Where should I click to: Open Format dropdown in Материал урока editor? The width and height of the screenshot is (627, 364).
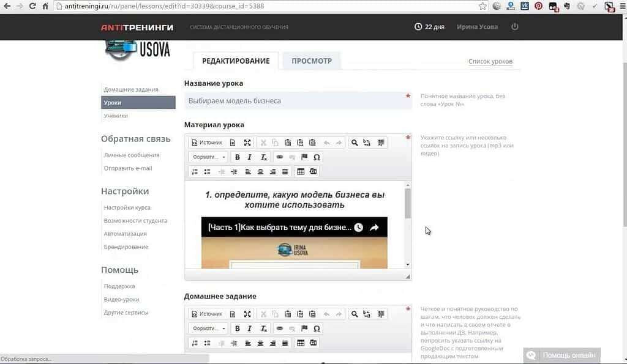pyautogui.click(x=208, y=157)
